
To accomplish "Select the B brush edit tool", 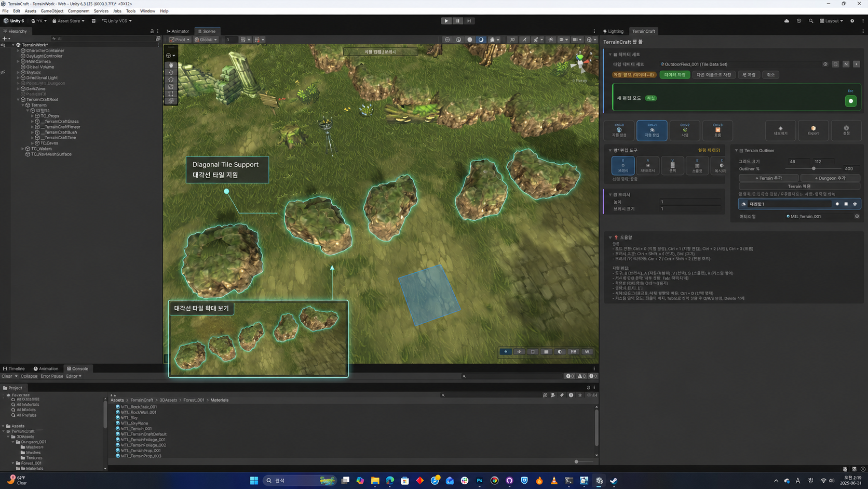I will (623, 165).
